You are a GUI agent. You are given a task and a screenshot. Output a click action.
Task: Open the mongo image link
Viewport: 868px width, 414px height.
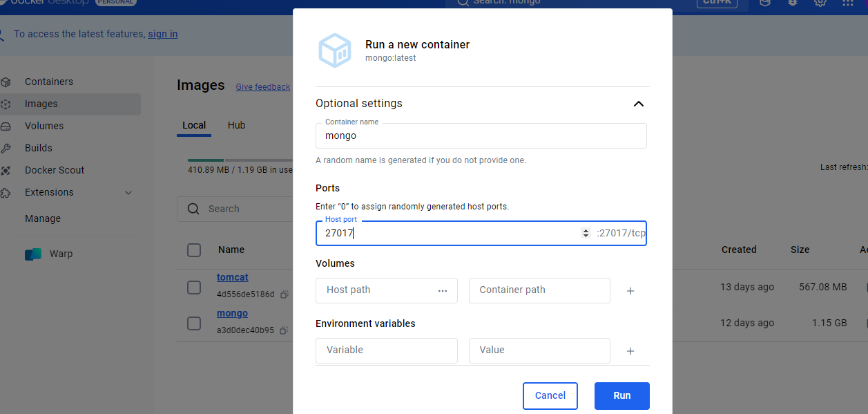(232, 313)
